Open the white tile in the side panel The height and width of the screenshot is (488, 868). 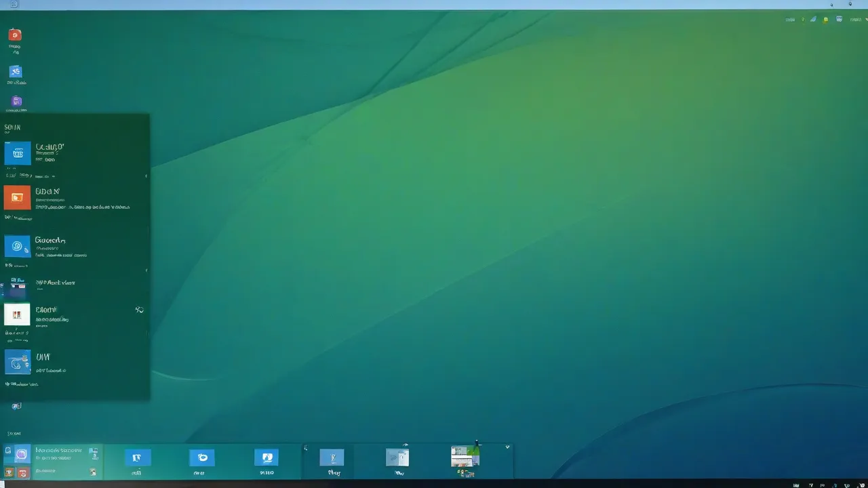[x=17, y=314]
